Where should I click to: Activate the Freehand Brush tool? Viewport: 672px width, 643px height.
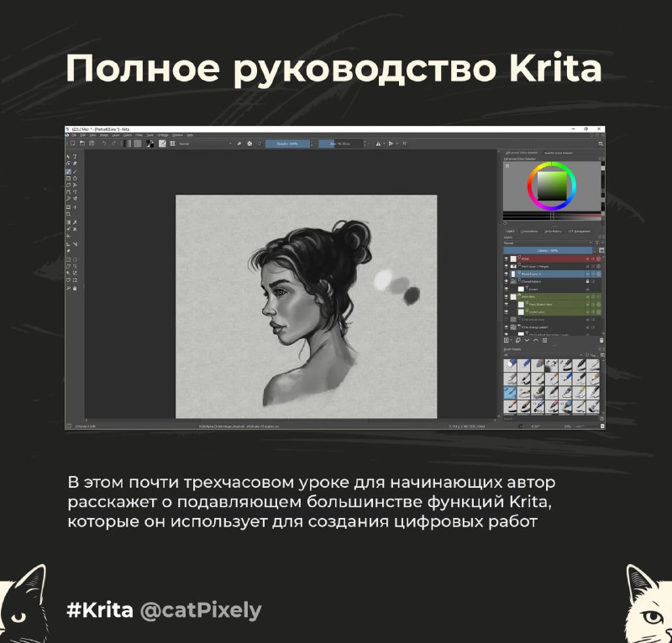pyautogui.click(x=68, y=171)
